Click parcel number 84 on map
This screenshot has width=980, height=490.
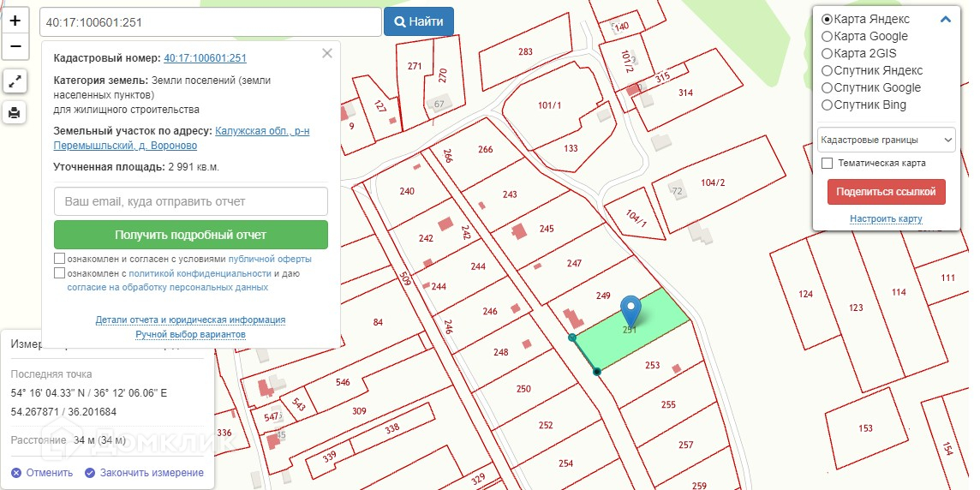(378, 322)
